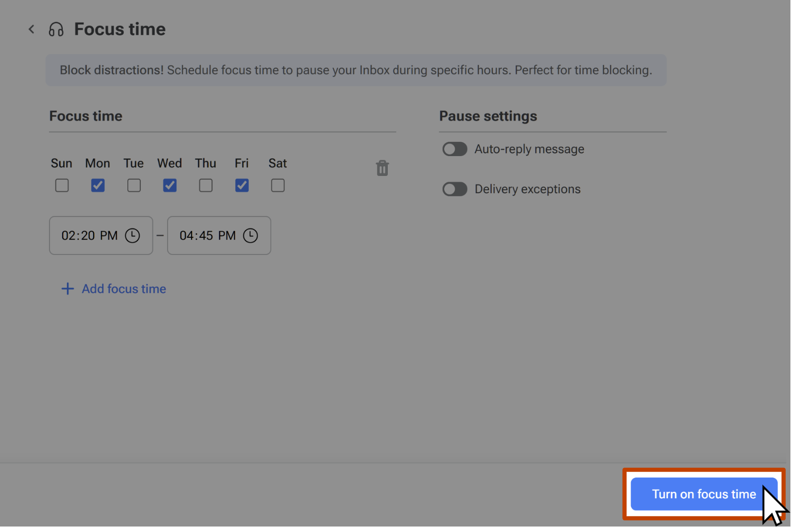Open the clock picker for the end time
The image size is (795, 532).
pos(251,236)
